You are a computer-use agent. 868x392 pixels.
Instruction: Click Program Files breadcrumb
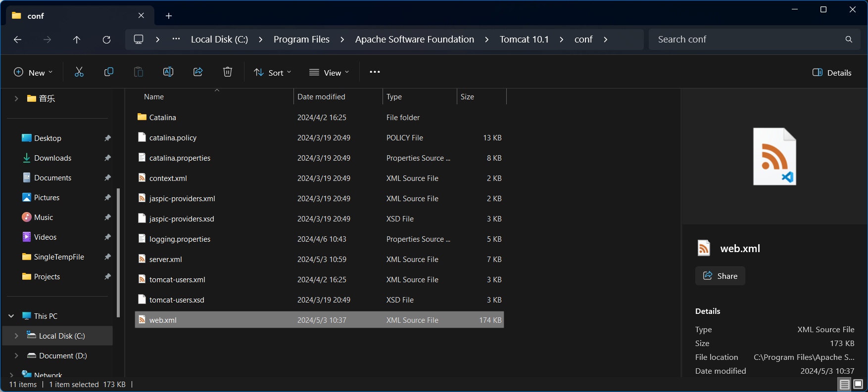301,40
